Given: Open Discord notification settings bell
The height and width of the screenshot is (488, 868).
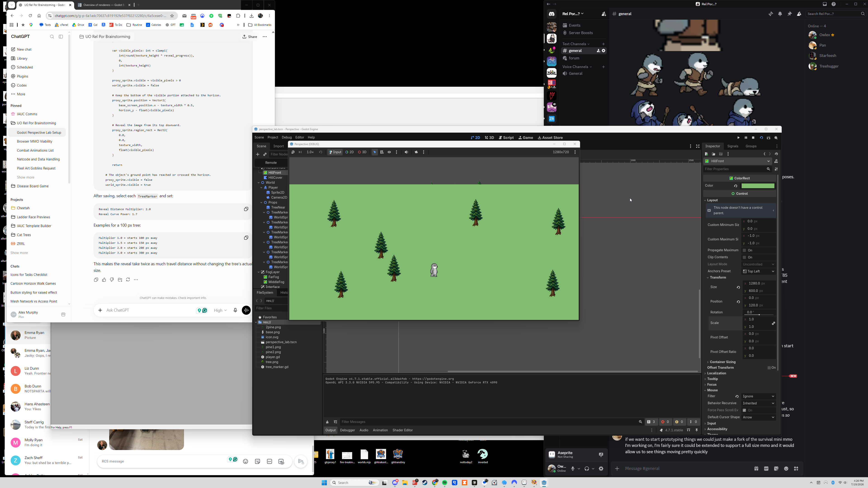Looking at the screenshot, I should [780, 14].
